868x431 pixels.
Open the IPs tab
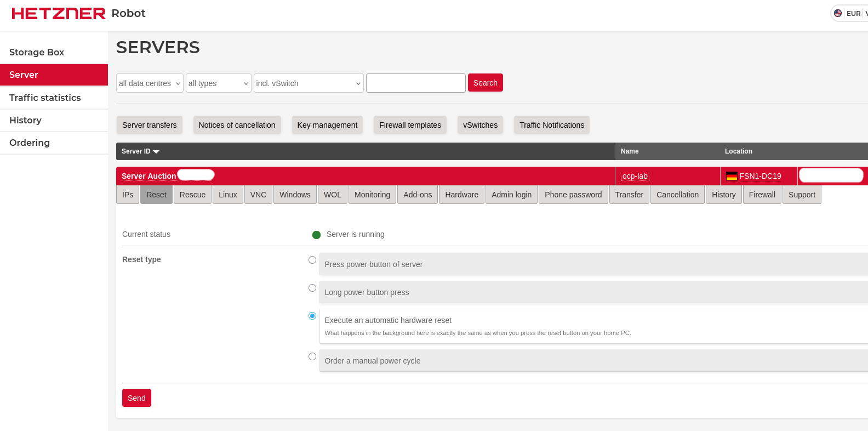(128, 195)
